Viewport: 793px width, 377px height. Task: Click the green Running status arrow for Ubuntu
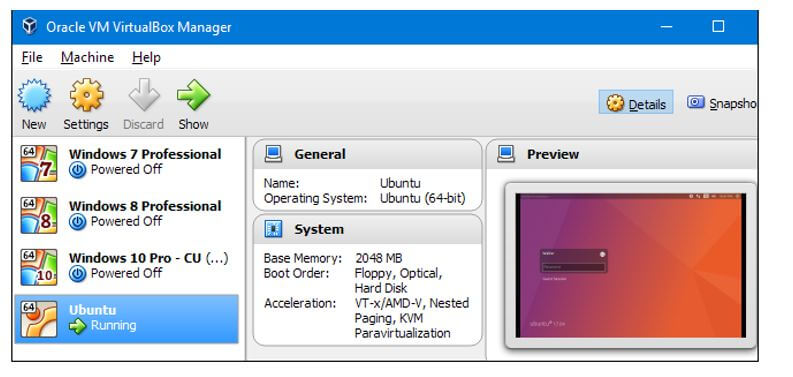coord(78,326)
